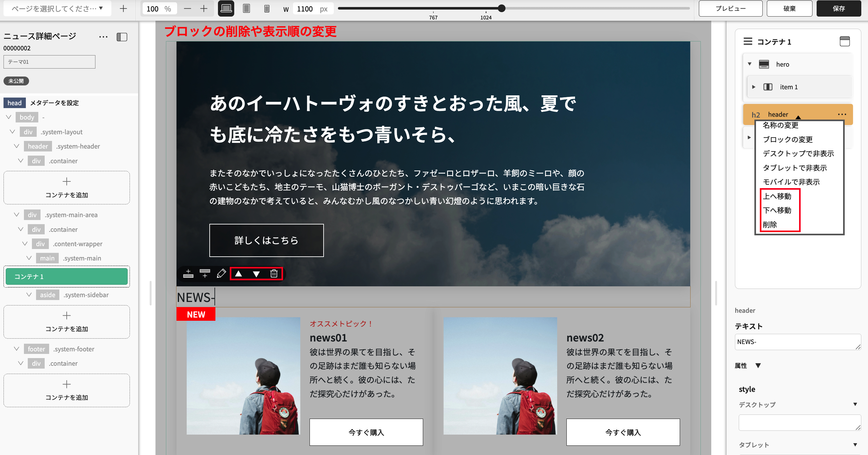Collapse the hero block in the outline
Viewport: 868px width, 455px height.
click(x=750, y=64)
